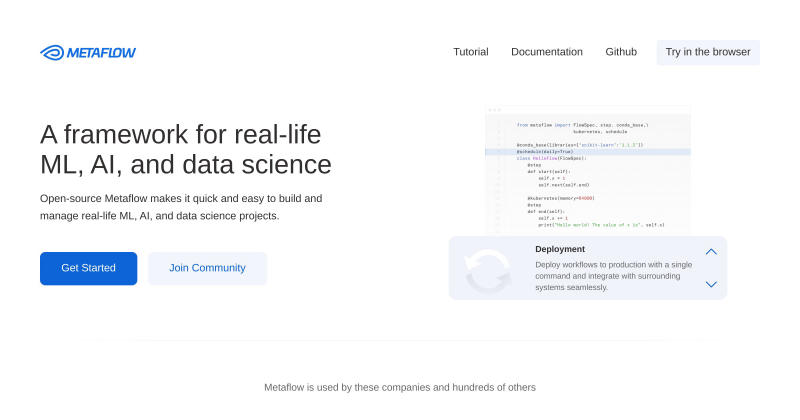
Task: Click the headline 'A framework for real-life'
Action: [180, 135]
